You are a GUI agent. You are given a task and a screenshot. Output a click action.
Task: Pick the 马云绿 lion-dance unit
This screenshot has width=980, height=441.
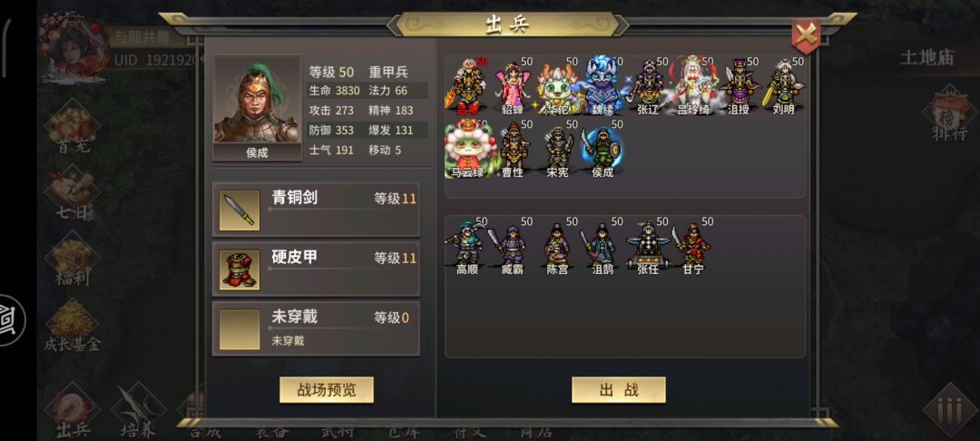pos(467,149)
